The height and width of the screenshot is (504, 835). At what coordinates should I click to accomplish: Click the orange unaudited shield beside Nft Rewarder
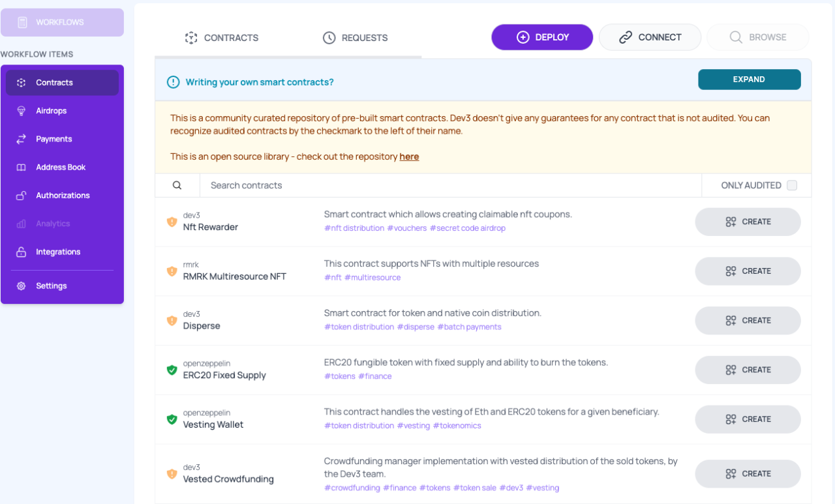172,222
